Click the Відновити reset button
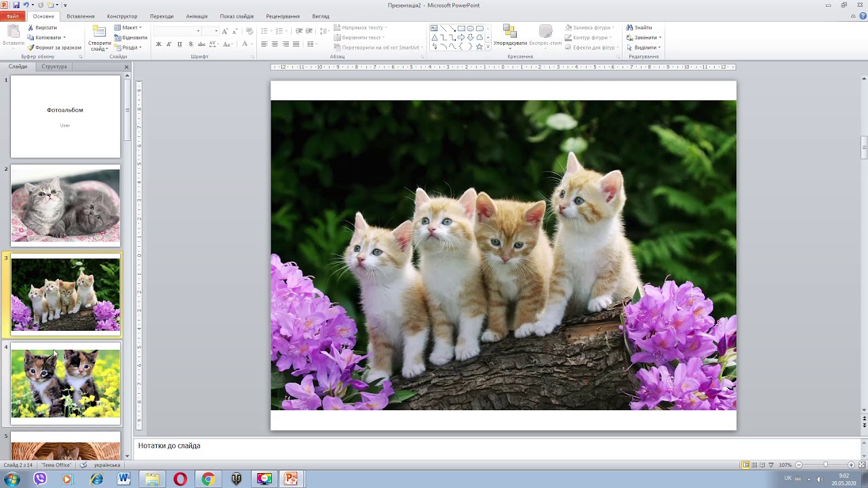 [130, 37]
